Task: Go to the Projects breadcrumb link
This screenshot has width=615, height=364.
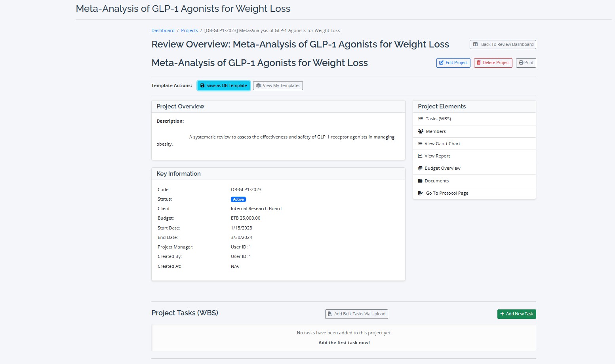Action: tap(189, 30)
